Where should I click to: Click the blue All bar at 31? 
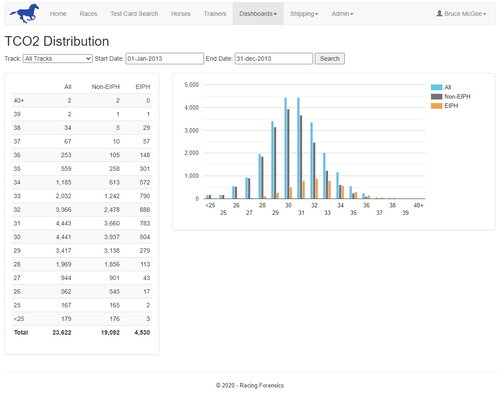pos(298,148)
